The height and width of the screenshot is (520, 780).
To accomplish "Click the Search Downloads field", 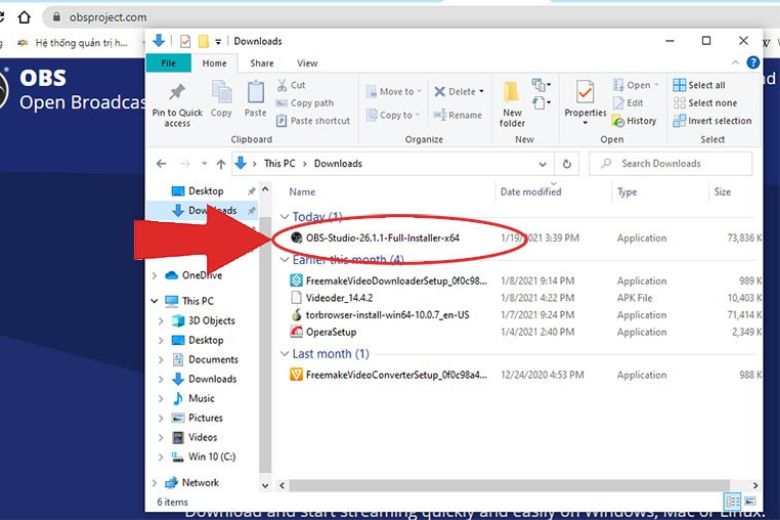I will [671, 164].
